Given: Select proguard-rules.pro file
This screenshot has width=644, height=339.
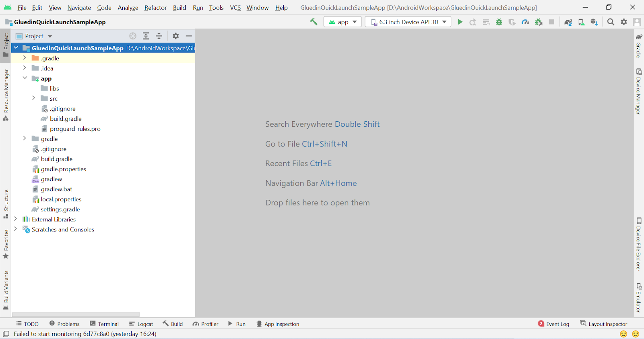Looking at the screenshot, I should pos(75,129).
